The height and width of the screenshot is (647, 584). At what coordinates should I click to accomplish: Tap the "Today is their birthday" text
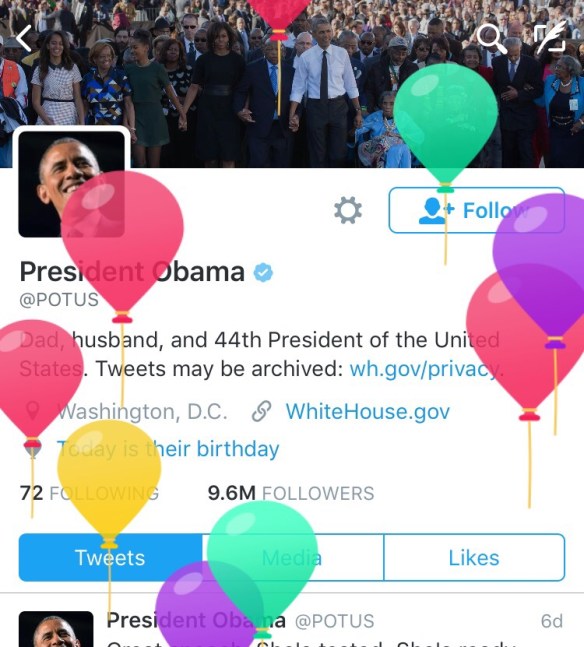tap(168, 449)
